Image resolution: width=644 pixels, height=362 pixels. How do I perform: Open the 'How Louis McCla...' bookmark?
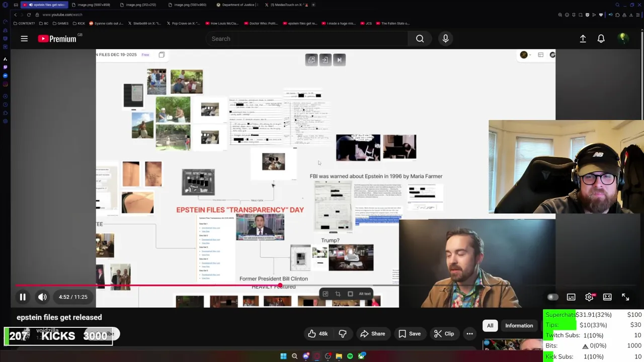[222, 23]
